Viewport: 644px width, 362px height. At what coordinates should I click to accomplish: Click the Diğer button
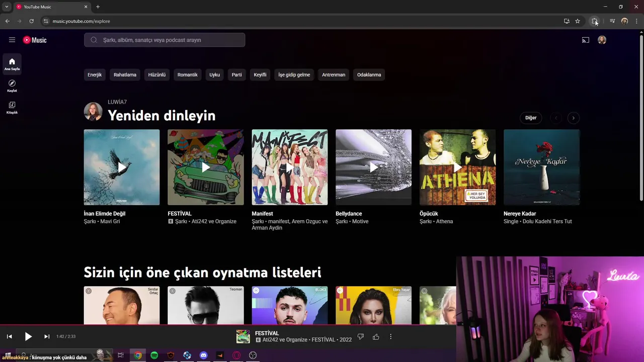click(x=531, y=118)
